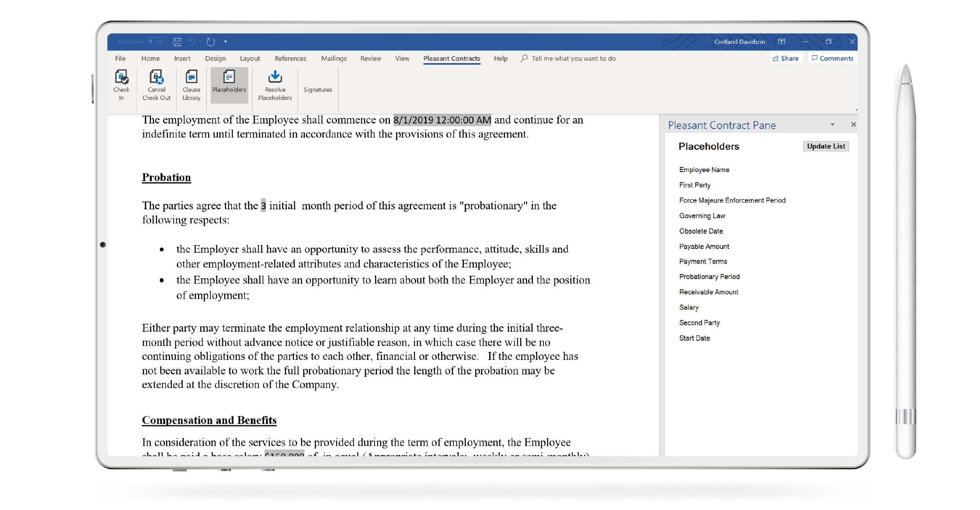Open the Undo history dropdown arrow
Image resolution: width=980 pixels, height=510 pixels.
[200, 42]
